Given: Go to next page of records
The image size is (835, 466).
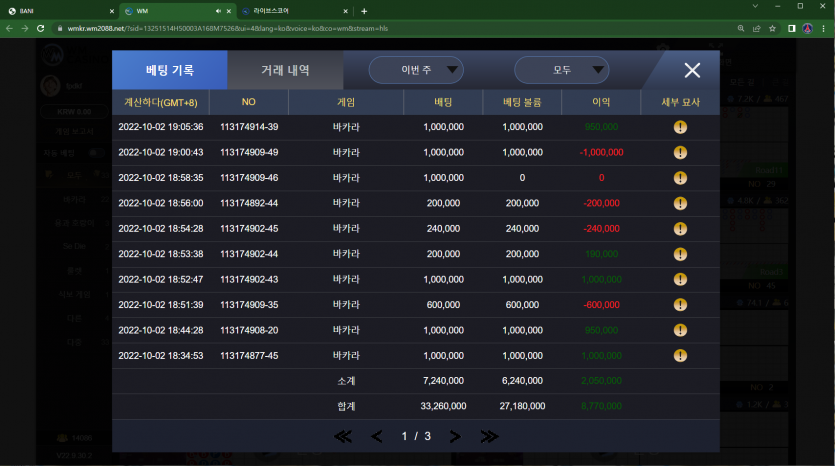Looking at the screenshot, I should click(x=455, y=437).
